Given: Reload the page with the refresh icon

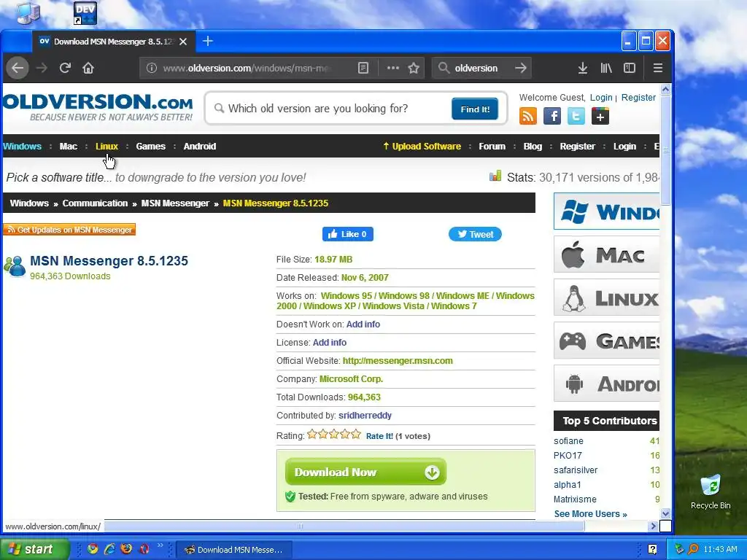Looking at the screenshot, I should pyautogui.click(x=65, y=68).
